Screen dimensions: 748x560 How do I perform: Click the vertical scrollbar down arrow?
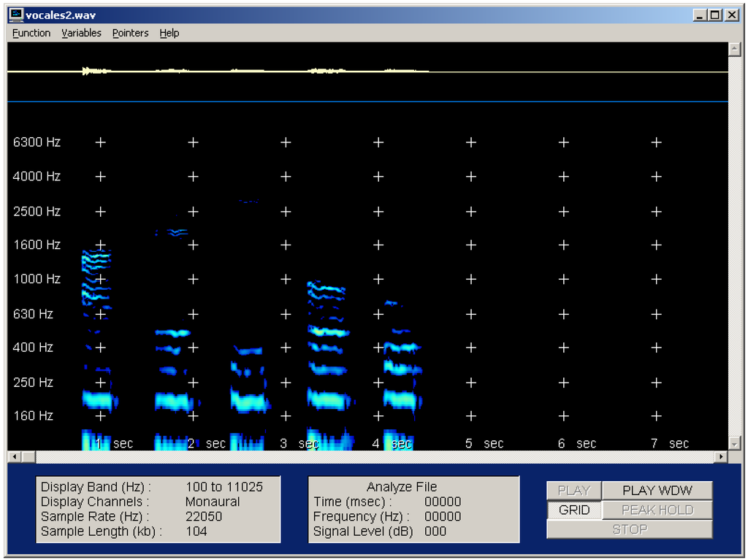(733, 443)
